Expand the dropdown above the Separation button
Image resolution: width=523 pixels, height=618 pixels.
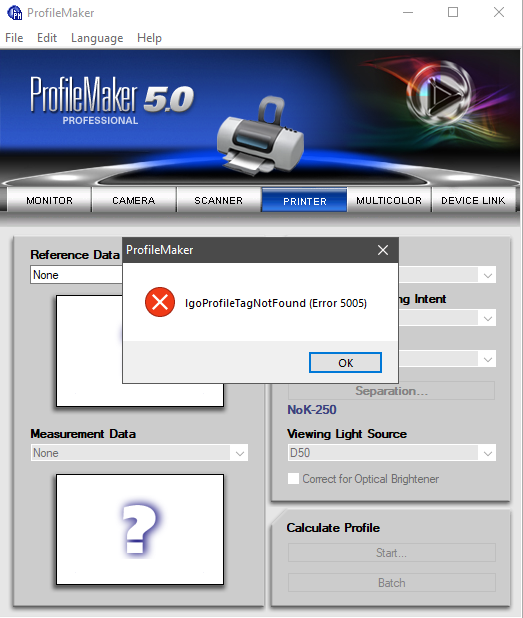tap(488, 359)
